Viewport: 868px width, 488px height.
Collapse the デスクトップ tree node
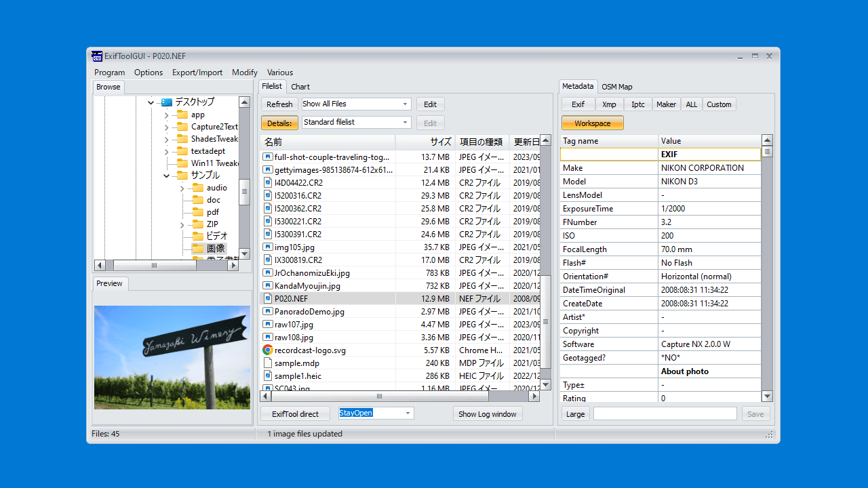tap(151, 102)
